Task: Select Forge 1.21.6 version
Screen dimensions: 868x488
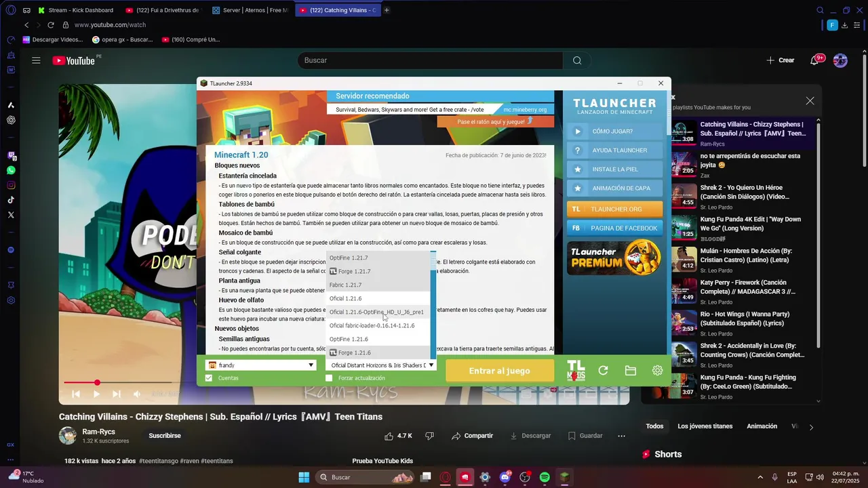Action: click(378, 352)
